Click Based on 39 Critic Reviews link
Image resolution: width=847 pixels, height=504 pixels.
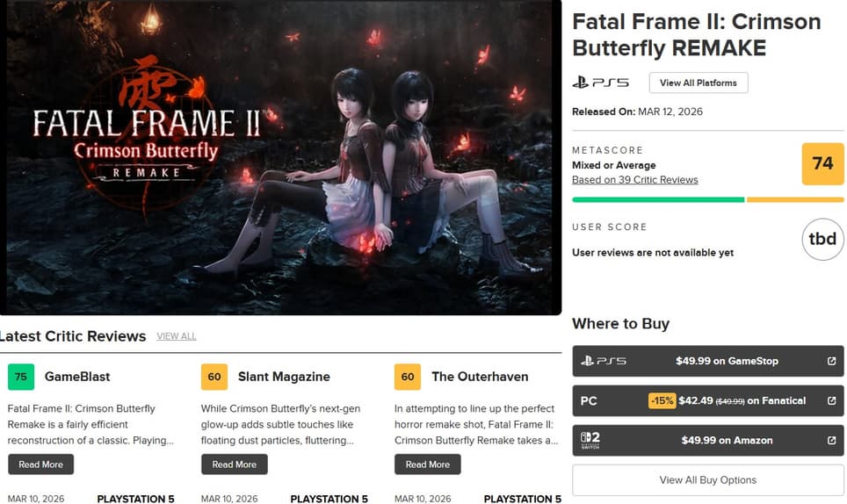(634, 180)
